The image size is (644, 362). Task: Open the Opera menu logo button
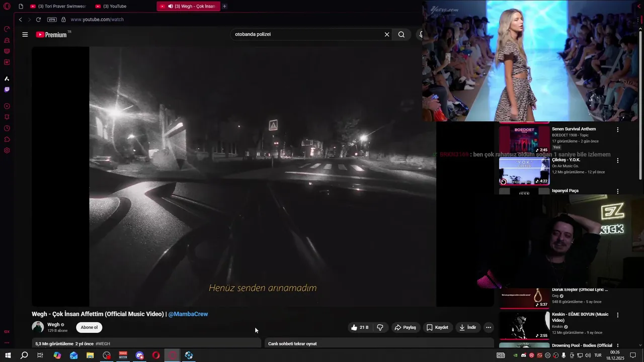click(x=7, y=7)
